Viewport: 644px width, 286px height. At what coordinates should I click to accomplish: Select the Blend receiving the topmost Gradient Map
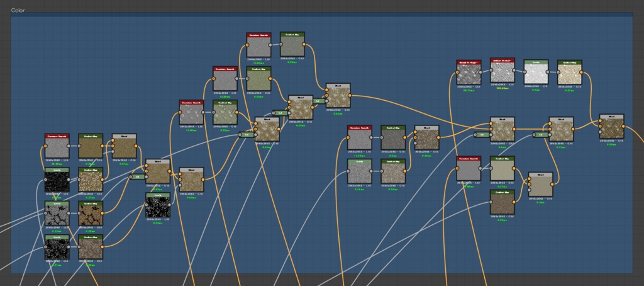[x=338, y=96]
